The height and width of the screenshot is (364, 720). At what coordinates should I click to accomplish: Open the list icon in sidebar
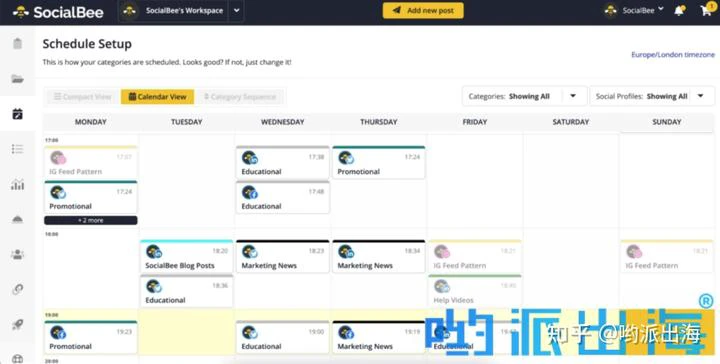tap(17, 149)
